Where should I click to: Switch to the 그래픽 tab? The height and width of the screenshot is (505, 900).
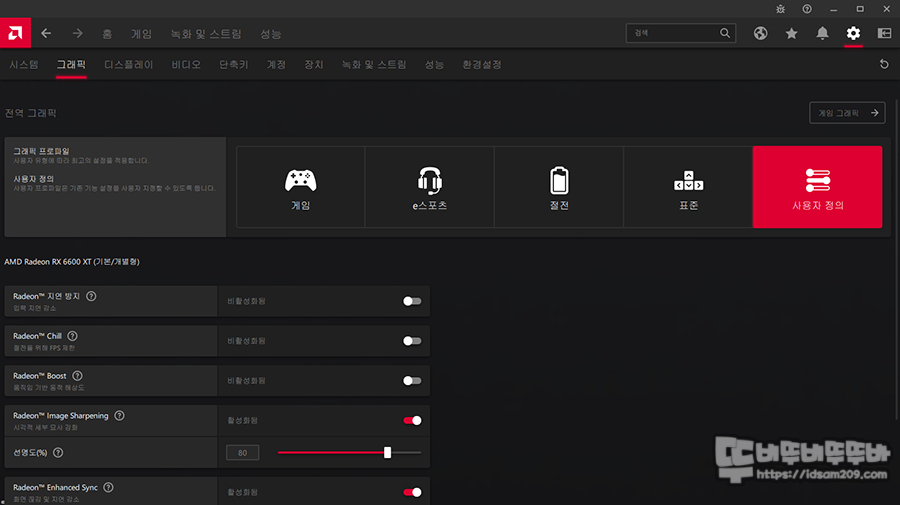71,65
